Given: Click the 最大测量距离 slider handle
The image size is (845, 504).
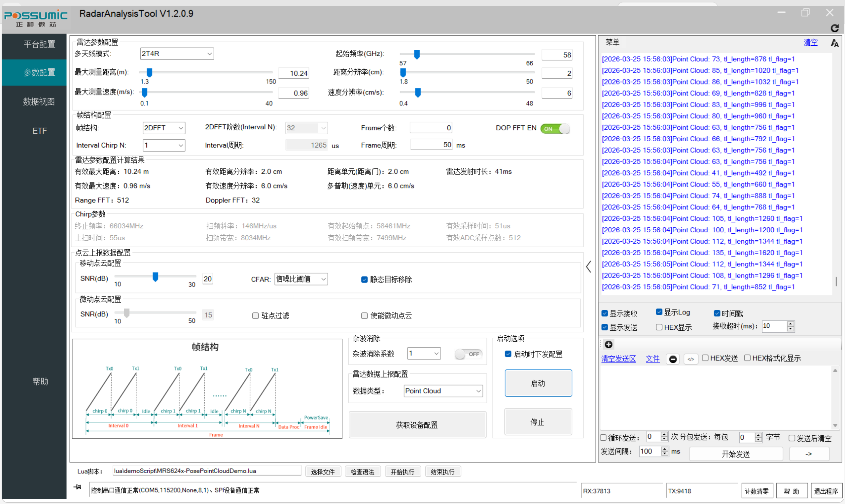Looking at the screenshot, I should tap(149, 72).
